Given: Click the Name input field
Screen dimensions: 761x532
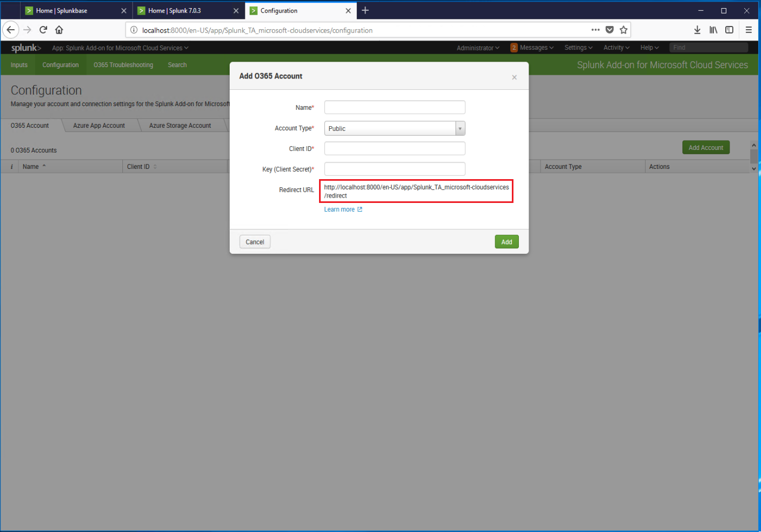Looking at the screenshot, I should pyautogui.click(x=394, y=107).
